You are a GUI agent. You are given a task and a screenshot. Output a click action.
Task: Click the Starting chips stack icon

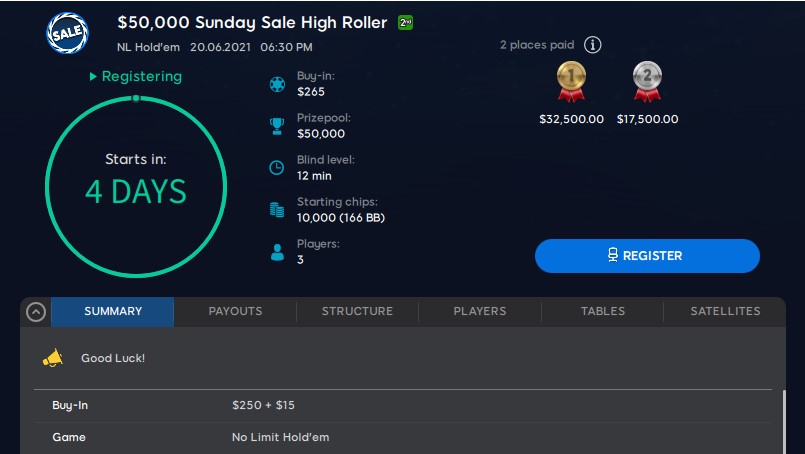(277, 210)
